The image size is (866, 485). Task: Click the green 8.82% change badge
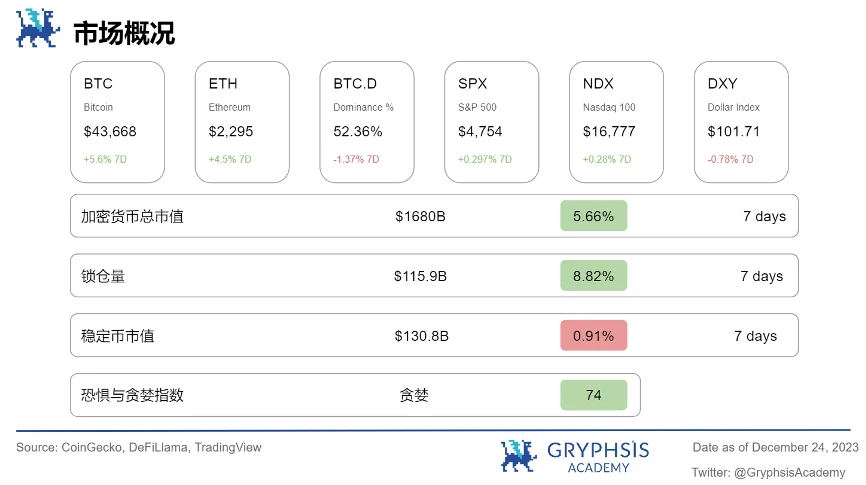pos(593,276)
